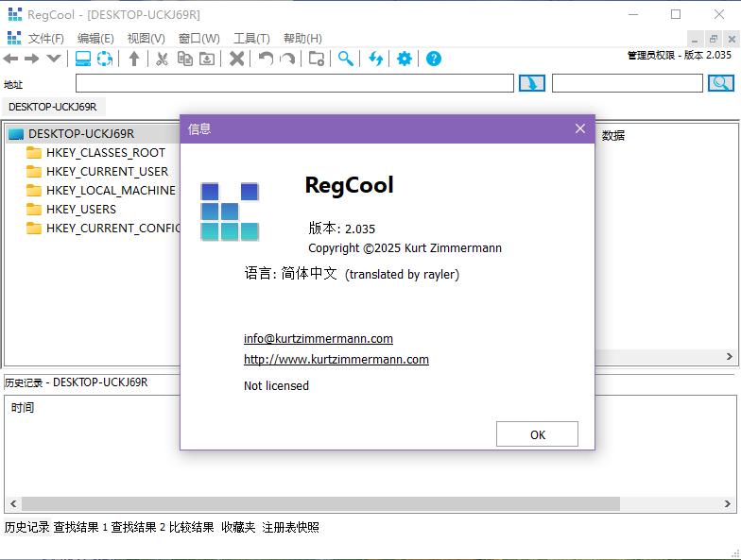Click the bottom horizontal scrollbar in history panel
741x560 pixels.
pos(321,504)
